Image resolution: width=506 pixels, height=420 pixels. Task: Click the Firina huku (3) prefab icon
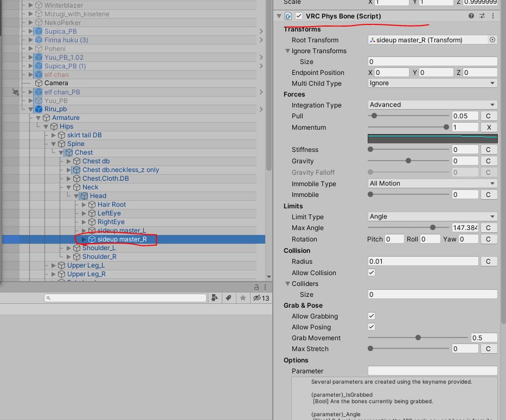39,40
